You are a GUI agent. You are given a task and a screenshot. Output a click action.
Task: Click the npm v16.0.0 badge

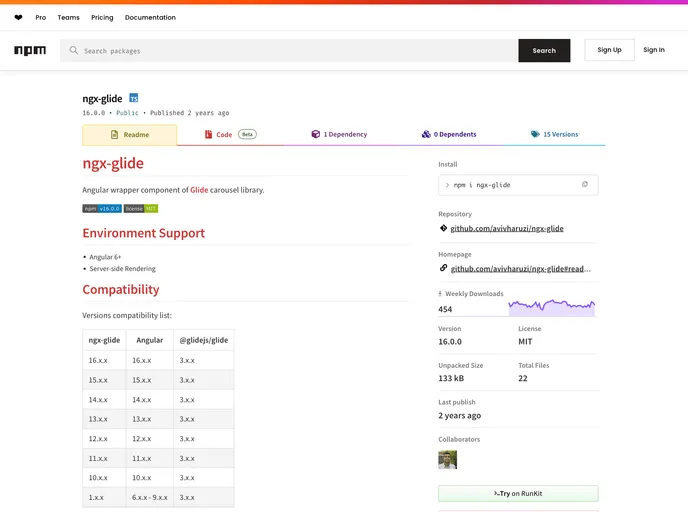click(x=102, y=209)
